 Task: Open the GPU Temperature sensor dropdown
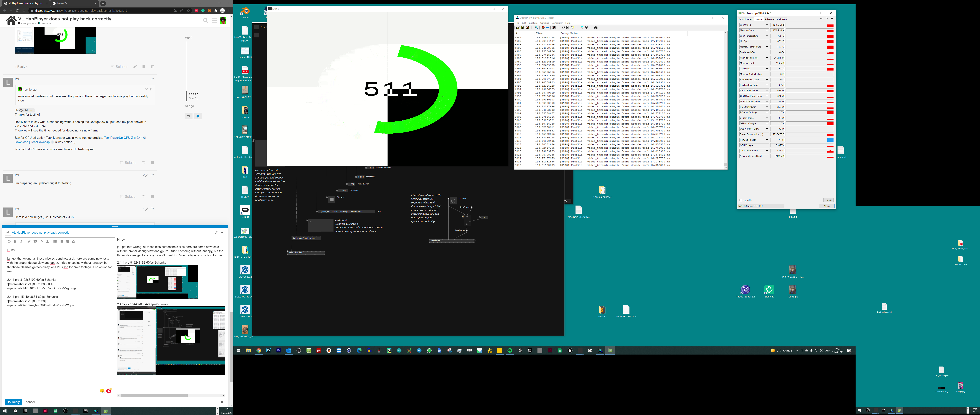[767, 36]
